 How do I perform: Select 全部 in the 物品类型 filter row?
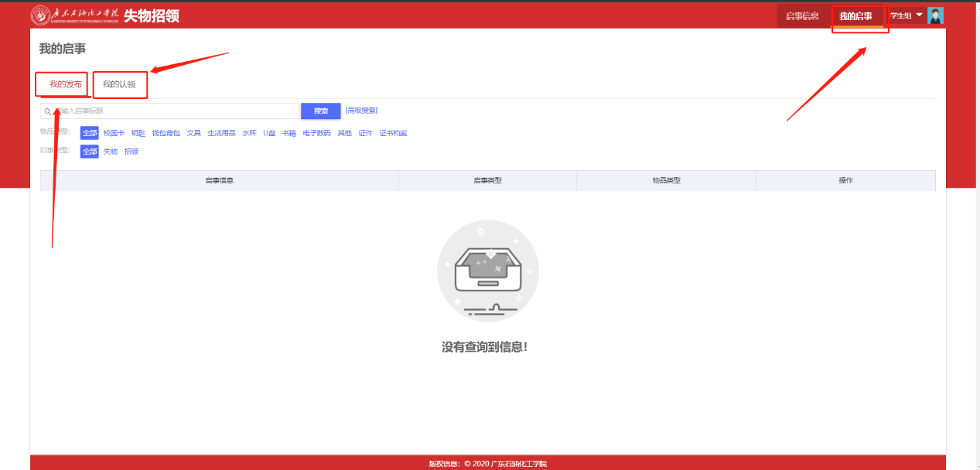point(90,133)
